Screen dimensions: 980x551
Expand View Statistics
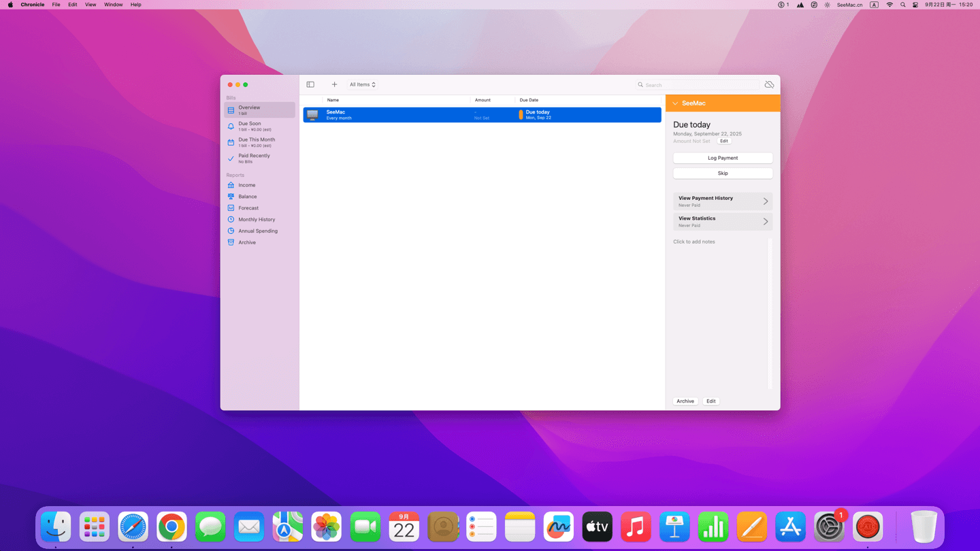[x=723, y=222]
